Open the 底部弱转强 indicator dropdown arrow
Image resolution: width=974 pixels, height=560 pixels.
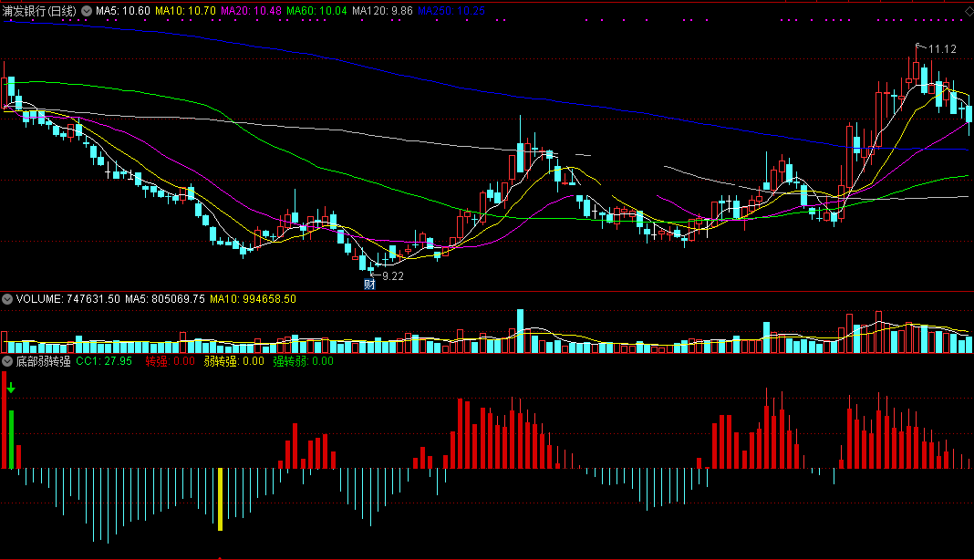pos(6,361)
